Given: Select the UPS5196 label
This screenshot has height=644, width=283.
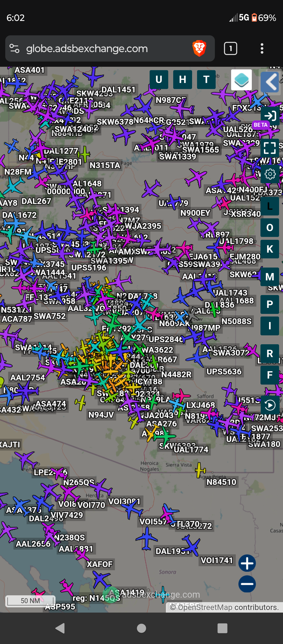Looking at the screenshot, I should coord(89,268).
